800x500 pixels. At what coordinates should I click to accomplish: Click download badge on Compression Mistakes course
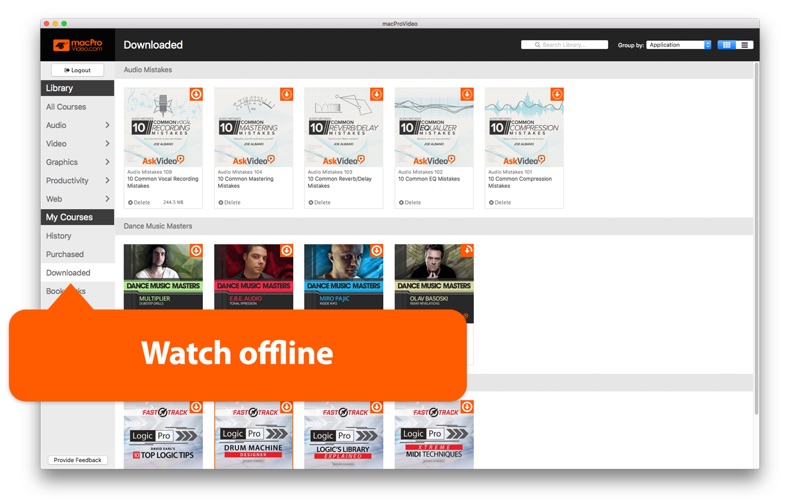(557, 94)
